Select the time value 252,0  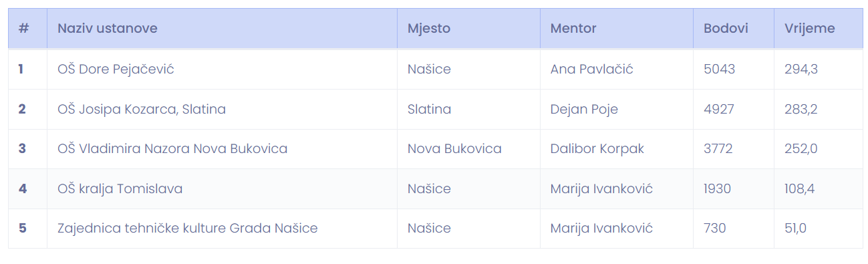(x=801, y=148)
